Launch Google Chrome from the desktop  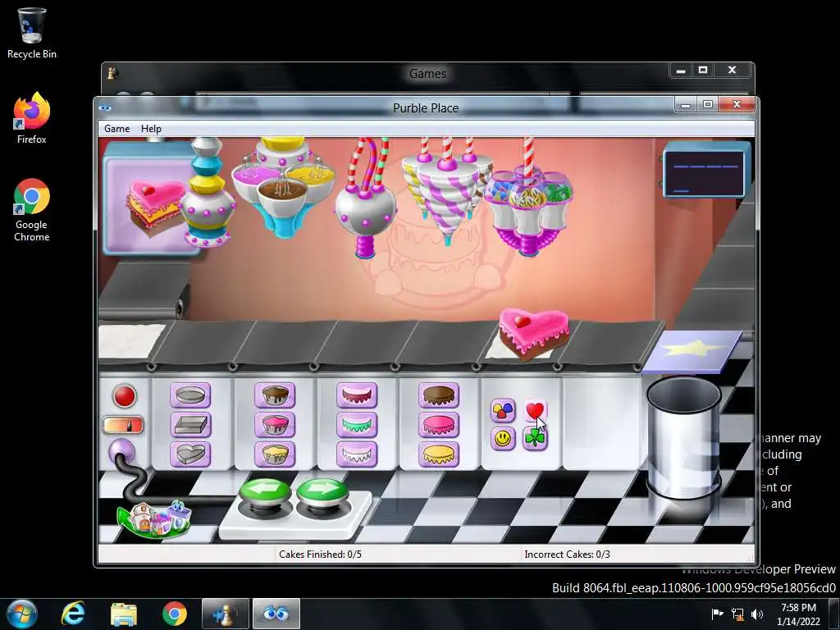[x=32, y=210]
